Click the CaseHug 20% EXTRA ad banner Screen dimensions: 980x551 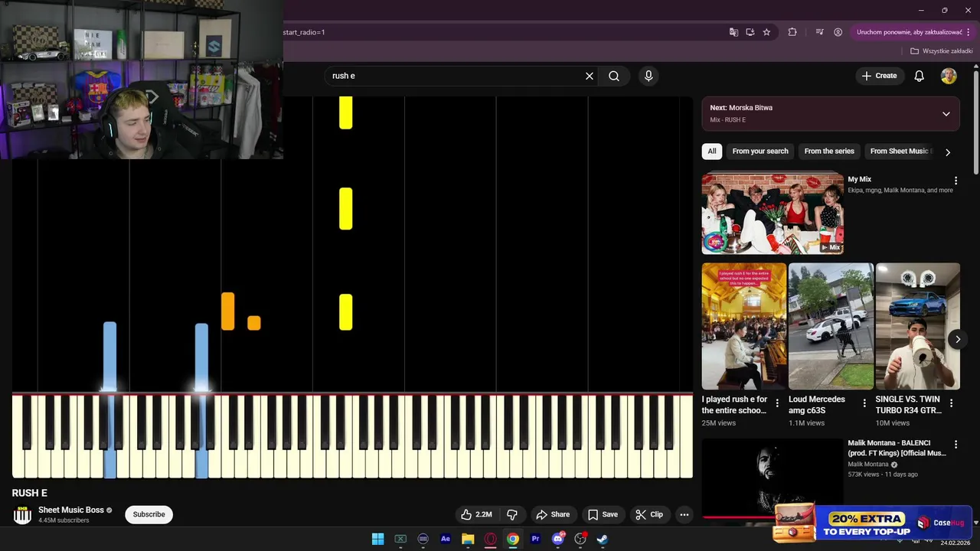tap(871, 523)
